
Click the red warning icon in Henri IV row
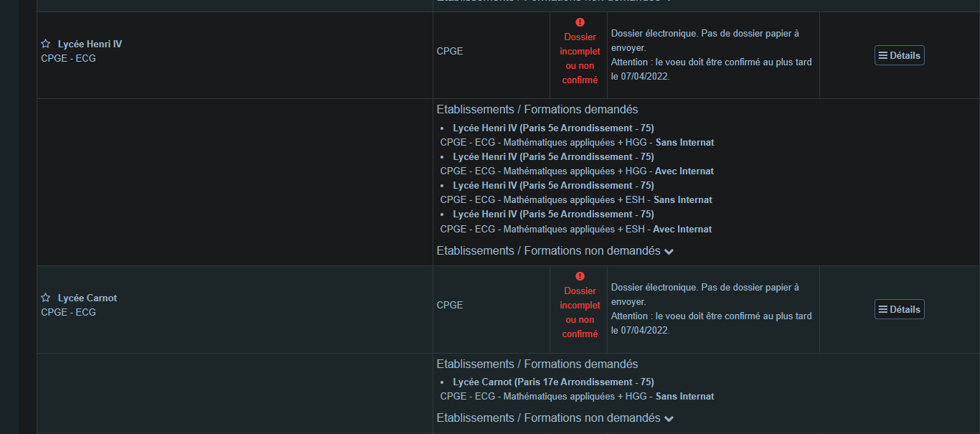pyautogui.click(x=580, y=22)
